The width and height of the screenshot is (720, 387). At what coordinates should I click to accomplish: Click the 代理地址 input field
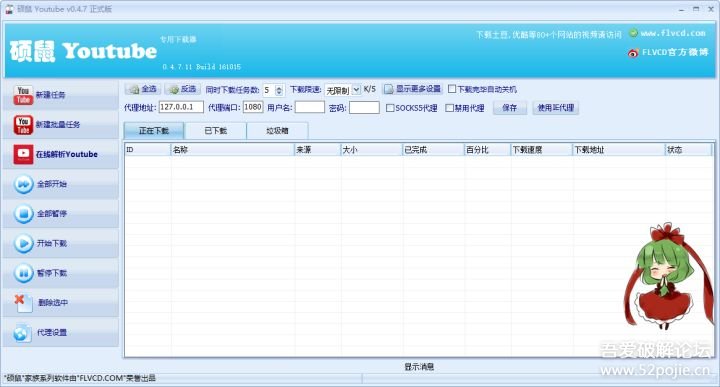(x=181, y=107)
